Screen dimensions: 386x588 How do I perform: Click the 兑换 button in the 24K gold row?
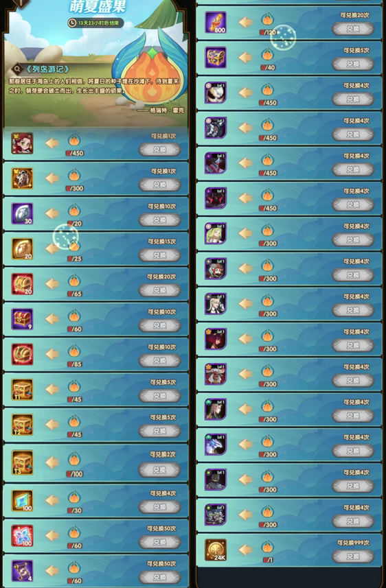(x=353, y=556)
